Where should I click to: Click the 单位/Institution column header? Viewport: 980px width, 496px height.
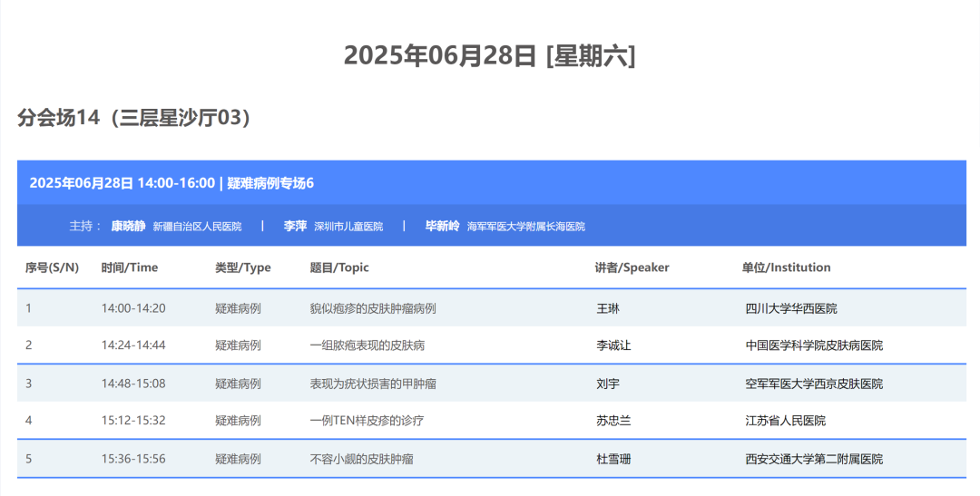coord(786,267)
